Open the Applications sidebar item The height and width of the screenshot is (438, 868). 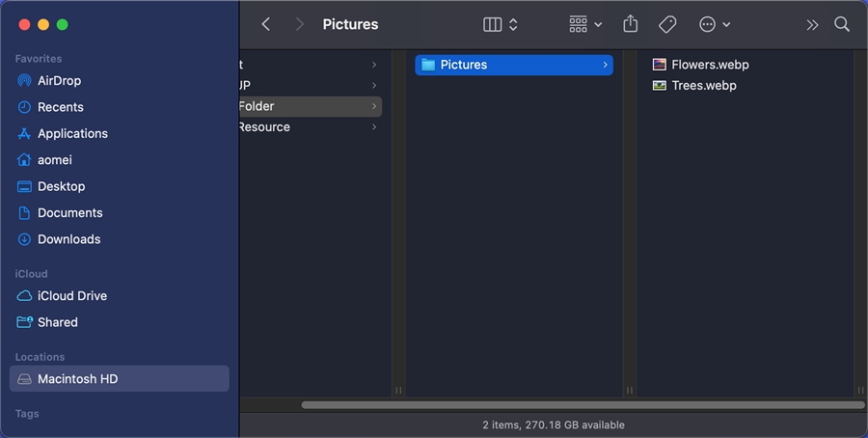(72, 133)
